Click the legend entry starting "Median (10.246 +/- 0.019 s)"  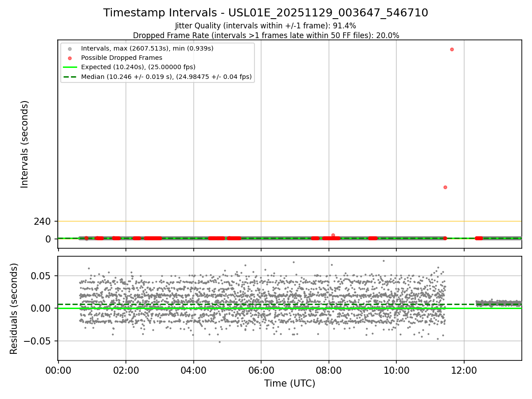click(166, 77)
